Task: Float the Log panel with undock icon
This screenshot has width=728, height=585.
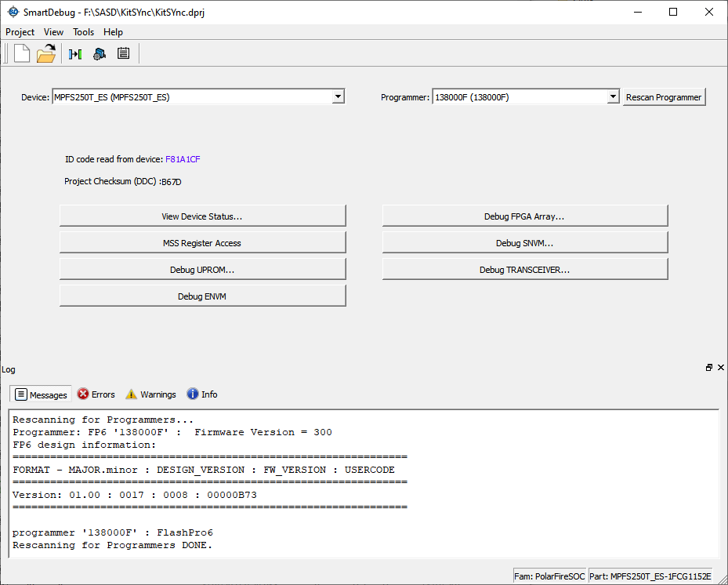Action: [x=709, y=368]
